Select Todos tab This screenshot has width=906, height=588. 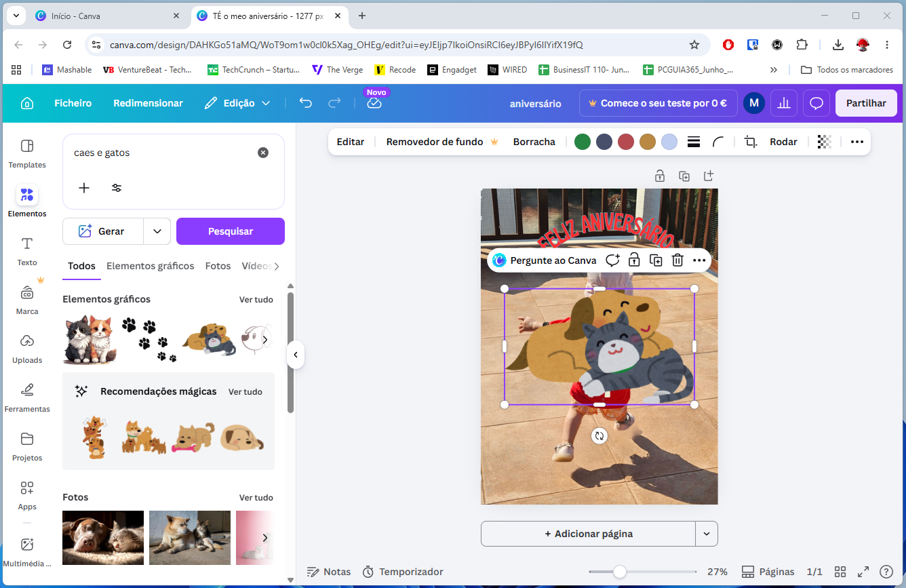(x=81, y=266)
